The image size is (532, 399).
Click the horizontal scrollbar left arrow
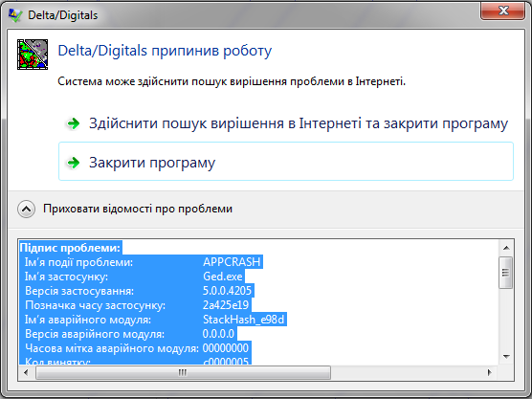(26, 372)
